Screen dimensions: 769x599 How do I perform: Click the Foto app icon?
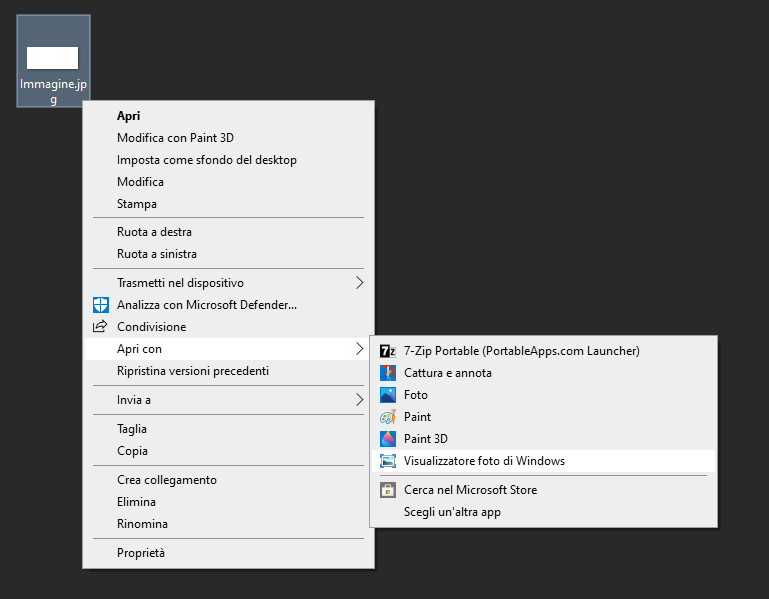click(387, 395)
